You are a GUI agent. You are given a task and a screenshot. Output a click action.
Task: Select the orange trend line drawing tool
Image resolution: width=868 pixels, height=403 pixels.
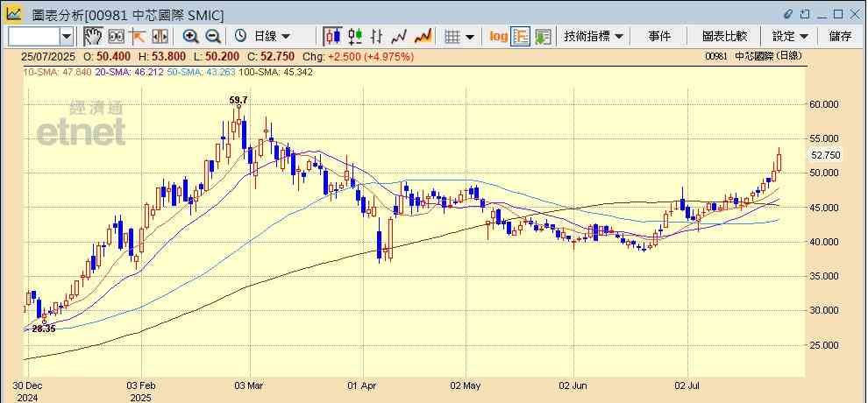138,37
